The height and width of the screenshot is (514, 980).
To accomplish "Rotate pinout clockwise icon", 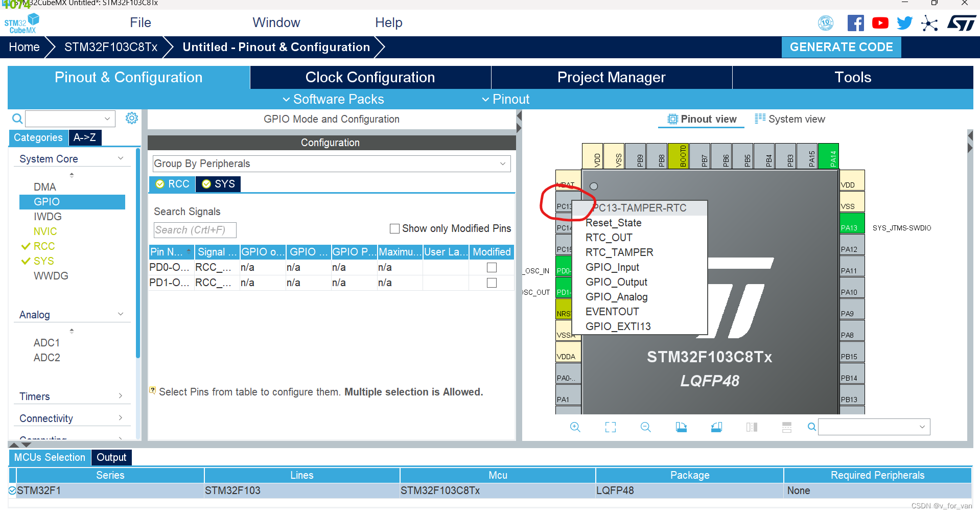I will pos(681,427).
